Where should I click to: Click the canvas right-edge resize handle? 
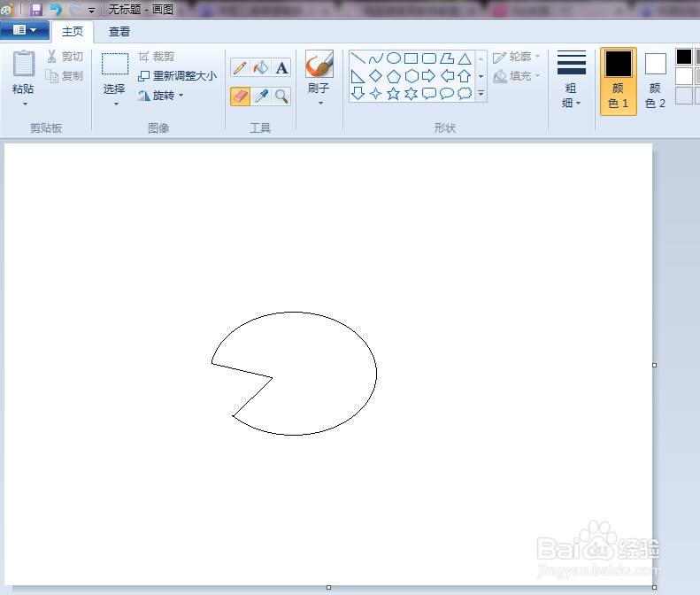655,365
